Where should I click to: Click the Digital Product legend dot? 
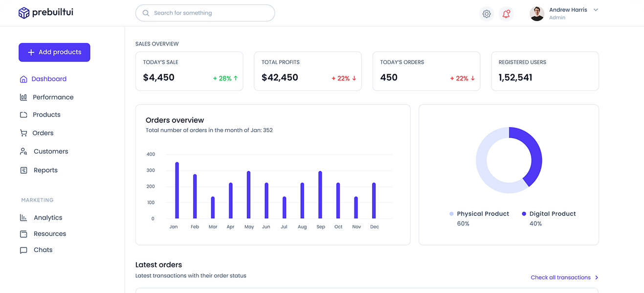(524, 214)
